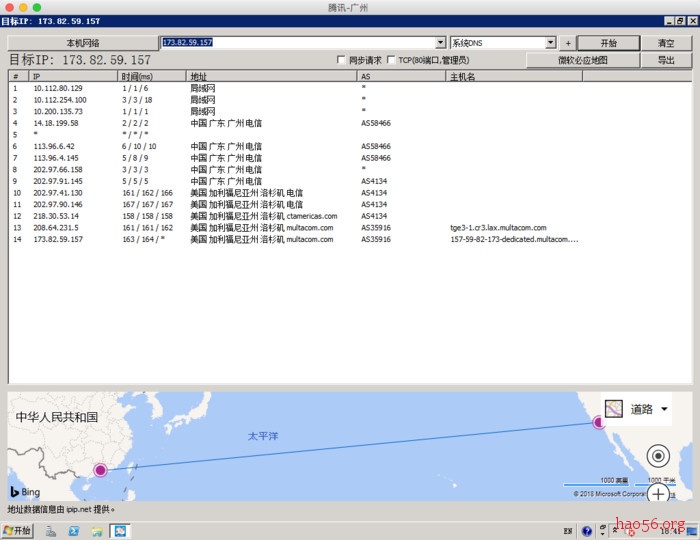700x540 pixels.
Task: Click 161 / 162 / 166 time value
Action: point(147,193)
